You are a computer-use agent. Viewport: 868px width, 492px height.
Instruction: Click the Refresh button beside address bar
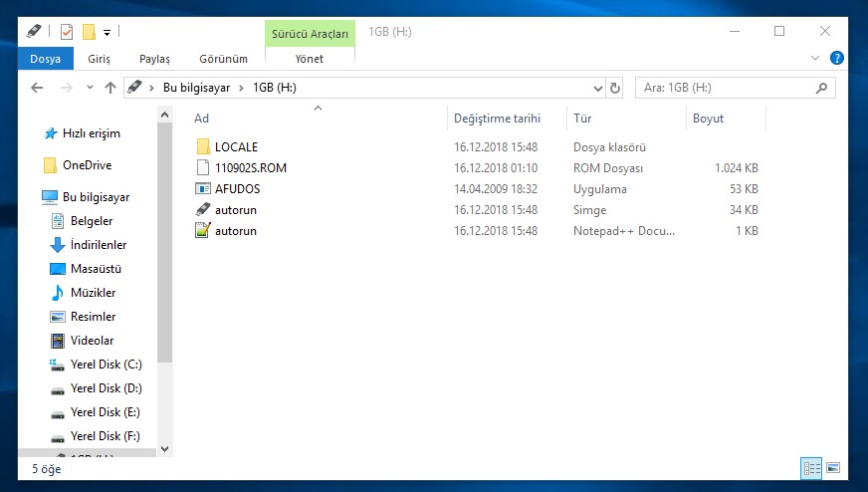[615, 88]
